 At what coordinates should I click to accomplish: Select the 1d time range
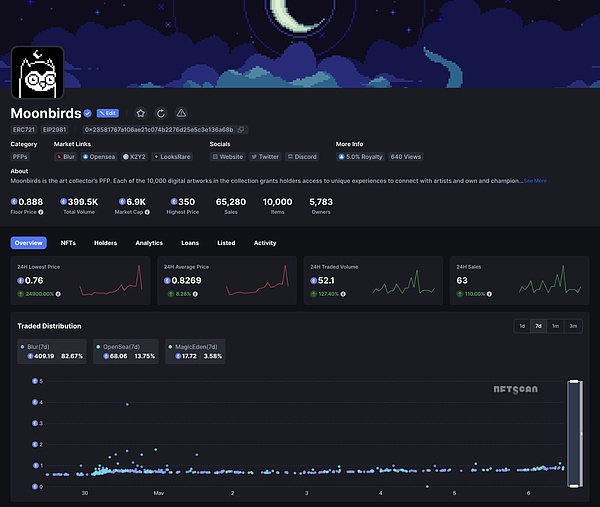point(521,326)
